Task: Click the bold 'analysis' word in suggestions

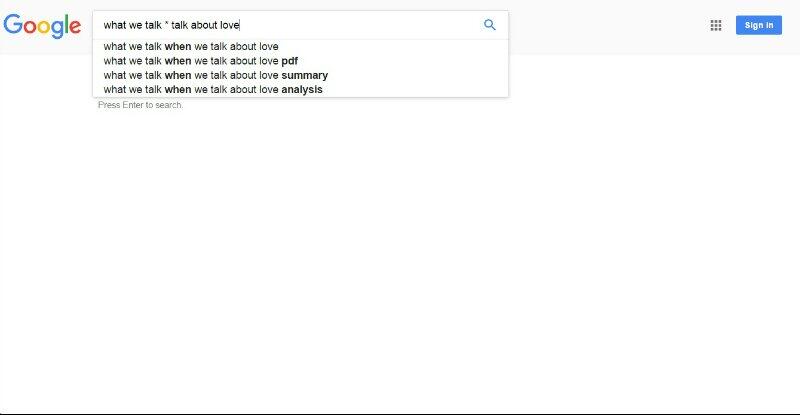Action: coord(302,89)
